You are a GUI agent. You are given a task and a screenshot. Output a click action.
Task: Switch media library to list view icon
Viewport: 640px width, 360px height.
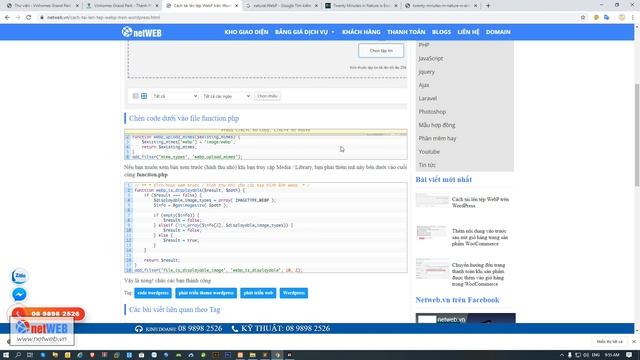(136, 96)
